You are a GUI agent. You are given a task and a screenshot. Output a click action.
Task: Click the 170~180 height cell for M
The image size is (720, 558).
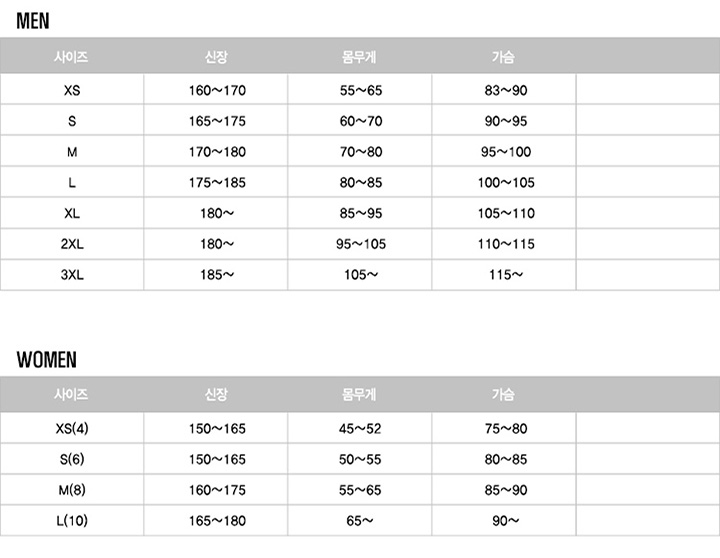point(217,152)
